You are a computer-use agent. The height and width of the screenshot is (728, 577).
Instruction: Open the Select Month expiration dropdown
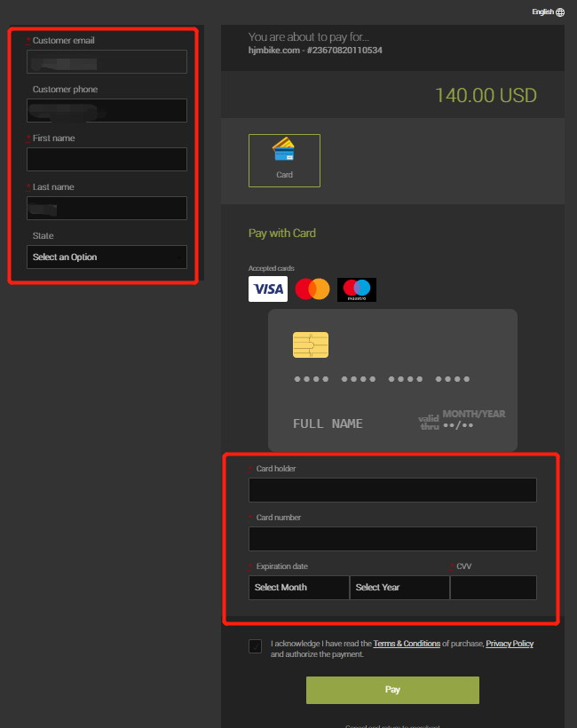point(298,588)
